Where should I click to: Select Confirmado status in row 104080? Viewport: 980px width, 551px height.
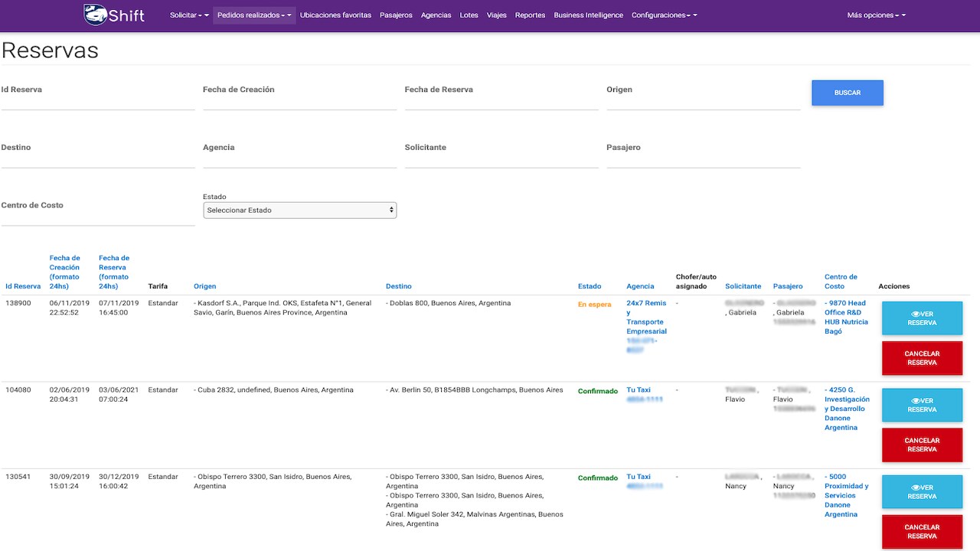tap(598, 390)
